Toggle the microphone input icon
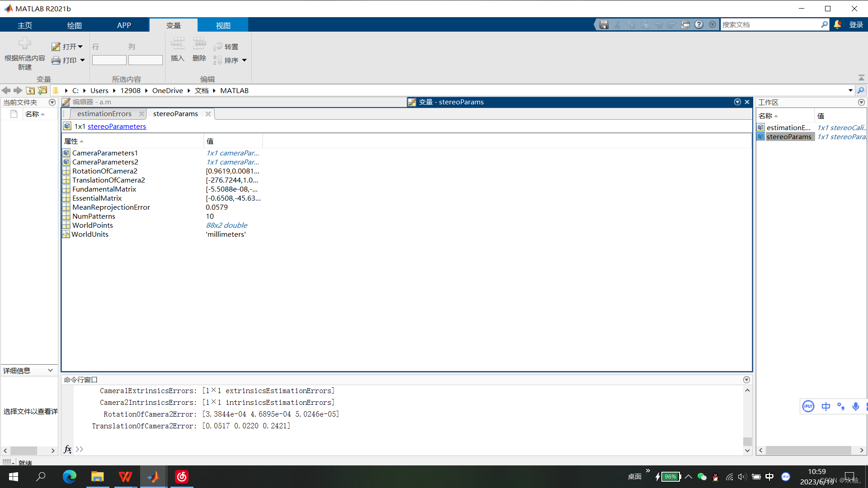This screenshot has width=868, height=488. pos(855,407)
